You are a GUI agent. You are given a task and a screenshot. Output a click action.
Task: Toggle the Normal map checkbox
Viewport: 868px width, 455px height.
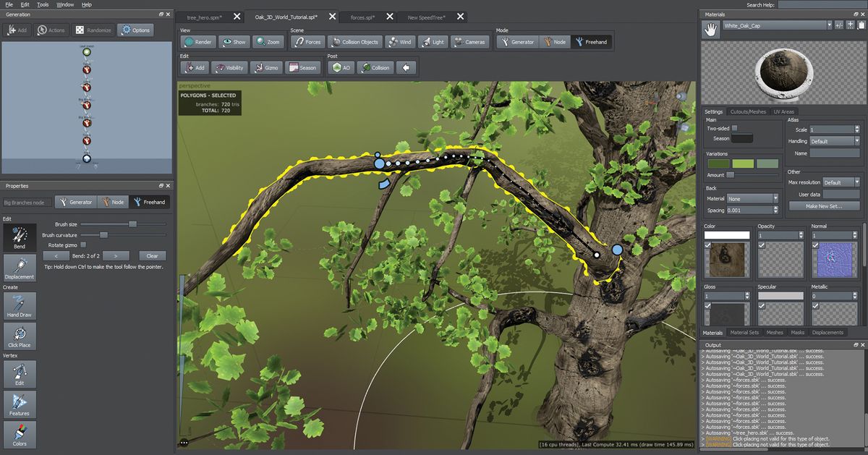click(814, 244)
